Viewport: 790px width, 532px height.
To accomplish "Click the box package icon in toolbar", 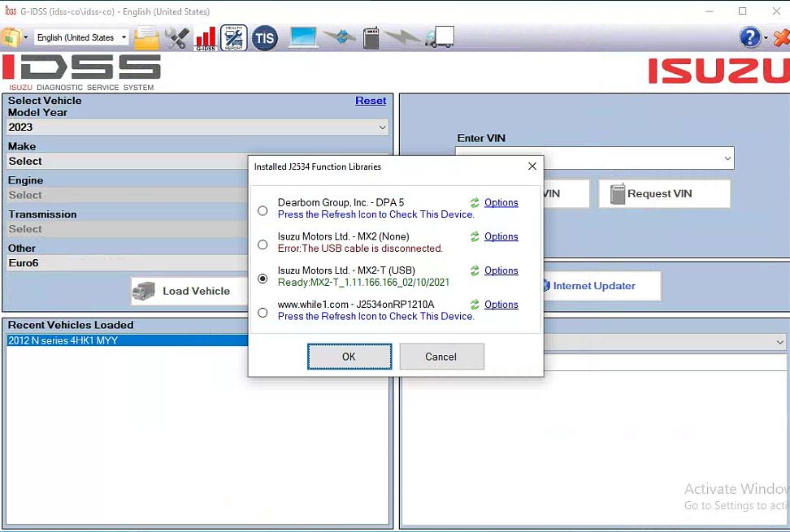I will coord(11,37).
